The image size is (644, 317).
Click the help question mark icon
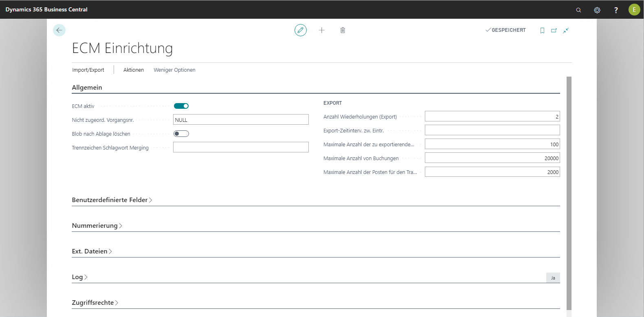(x=616, y=10)
